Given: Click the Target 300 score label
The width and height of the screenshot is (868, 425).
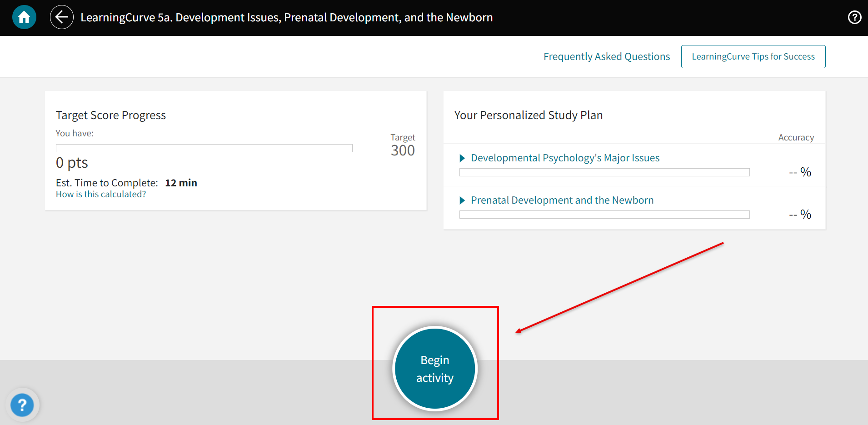Looking at the screenshot, I should 402,145.
